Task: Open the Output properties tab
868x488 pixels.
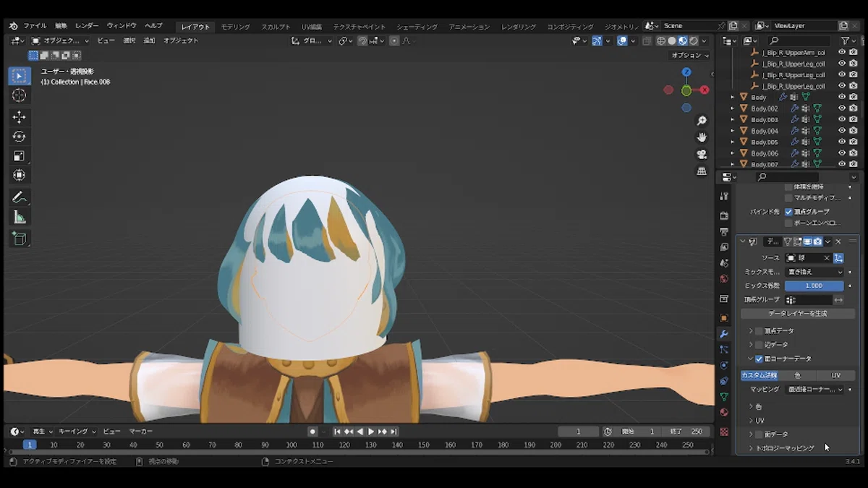Action: (724, 231)
